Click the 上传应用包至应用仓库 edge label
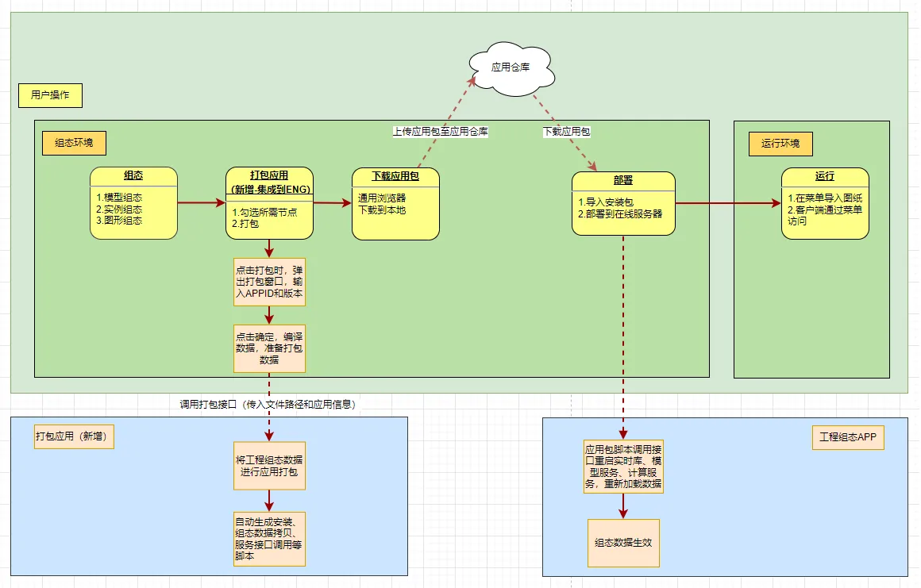The height and width of the screenshot is (588, 921). pos(440,132)
